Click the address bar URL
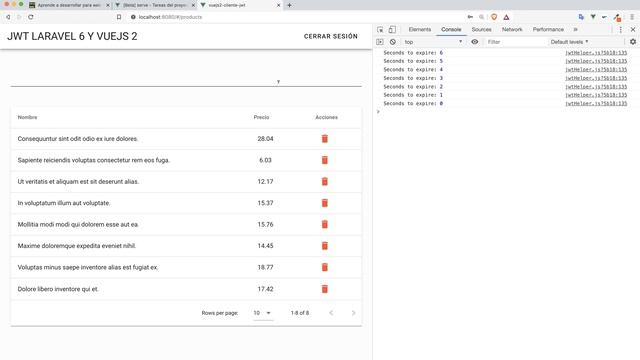Image resolution: width=640 pixels, height=360 pixels. click(x=170, y=17)
